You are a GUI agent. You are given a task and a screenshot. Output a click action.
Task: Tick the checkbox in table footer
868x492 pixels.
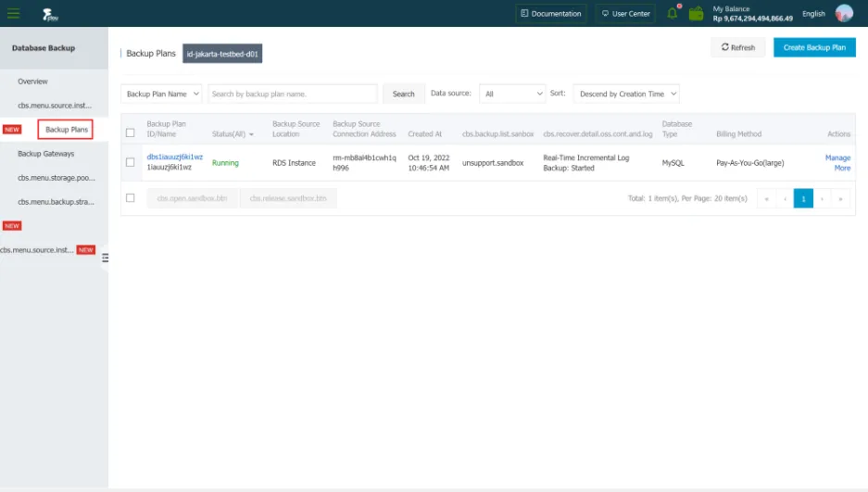pos(131,197)
